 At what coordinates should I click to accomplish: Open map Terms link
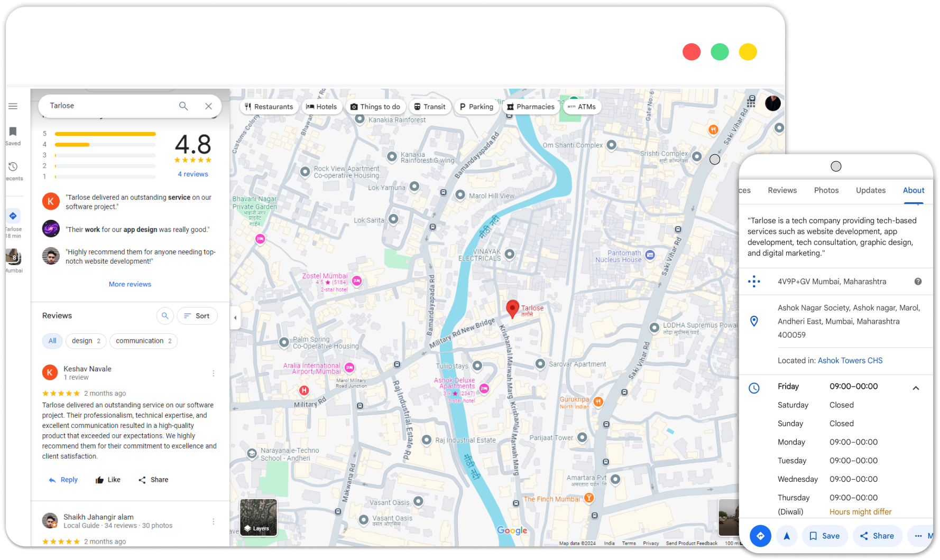(629, 543)
